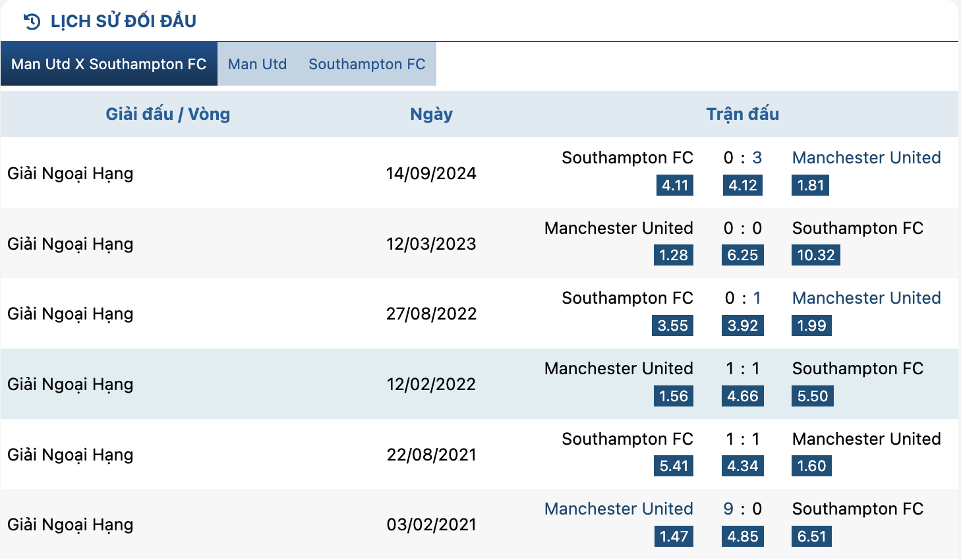Viewport: 961px width, 560px height.
Task: Select the 5.50 odds badge
Action: point(813,396)
